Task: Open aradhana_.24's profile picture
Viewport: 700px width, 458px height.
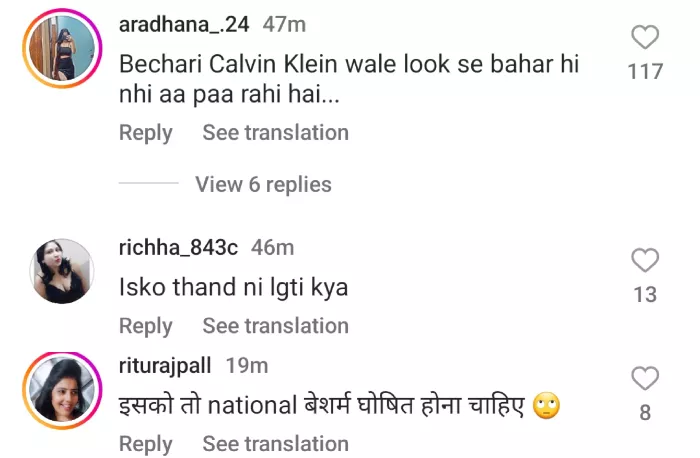Action: 62,50
